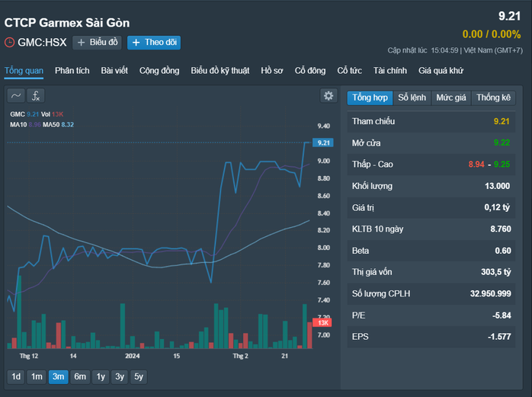This screenshot has width=532, height=397.
Task: Go to the Cộng đồng tab
Action: click(x=159, y=71)
